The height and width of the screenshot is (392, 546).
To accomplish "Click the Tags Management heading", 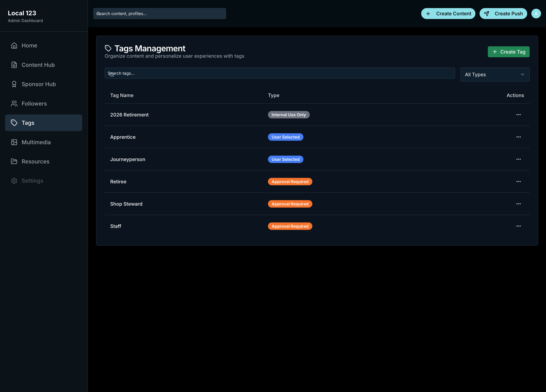I will click(150, 48).
